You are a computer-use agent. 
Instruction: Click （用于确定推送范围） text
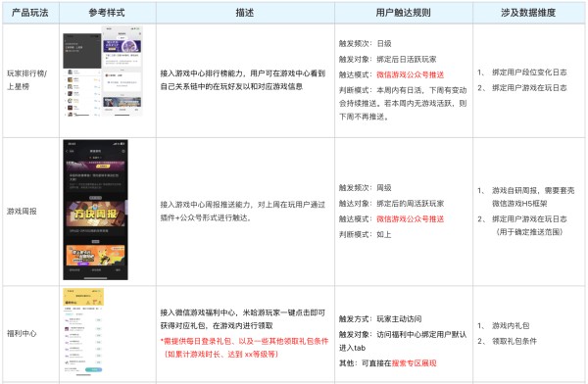click(x=529, y=232)
